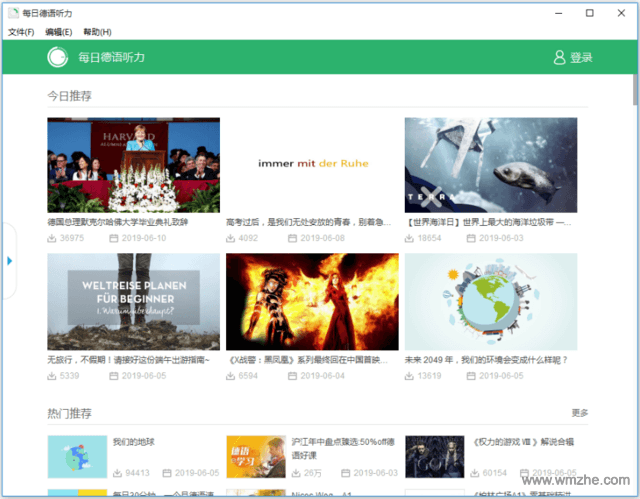
Task: Click calendar icon next to 2019-06-04
Action: [x=293, y=376]
